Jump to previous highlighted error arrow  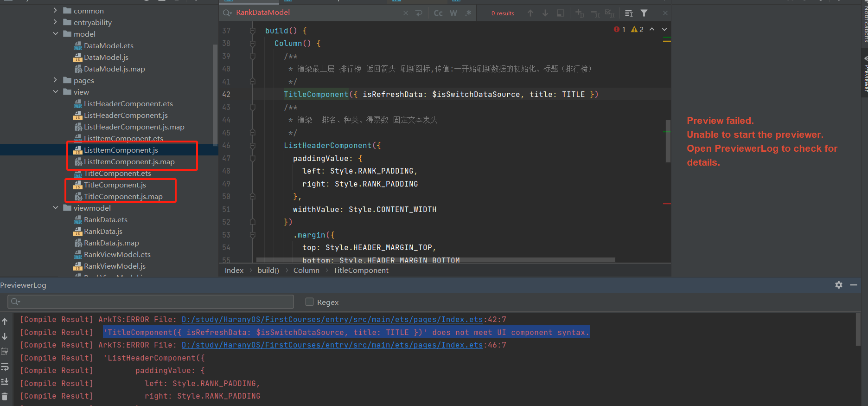[652, 29]
